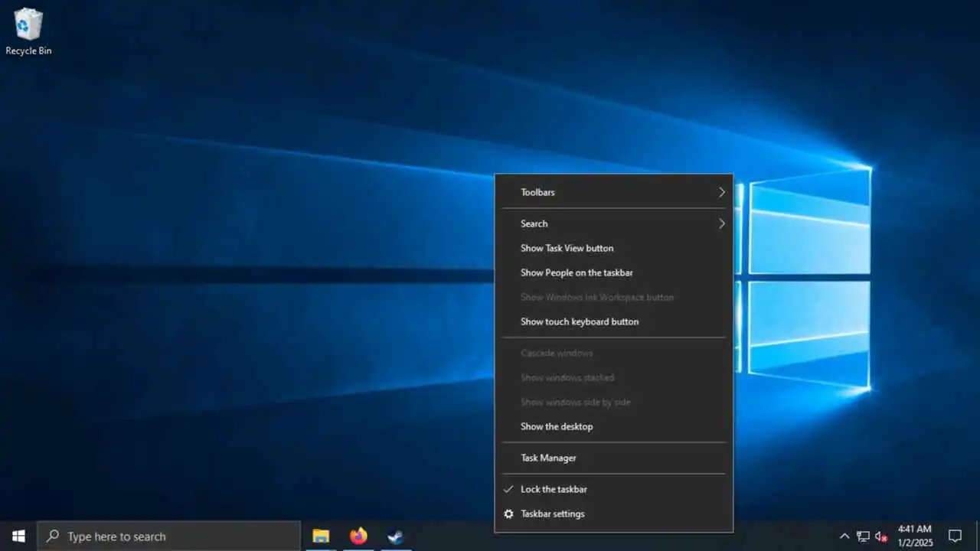Choose Show the desktop

coord(614,426)
